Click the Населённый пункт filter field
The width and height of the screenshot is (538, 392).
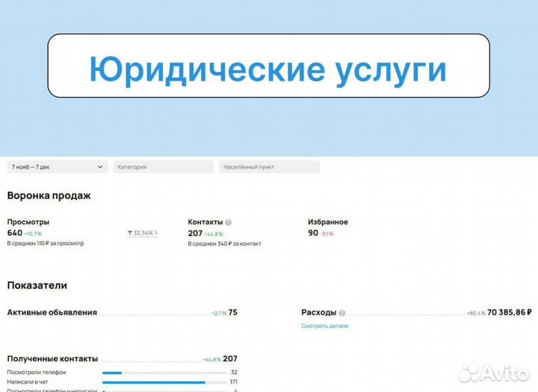coord(269,167)
